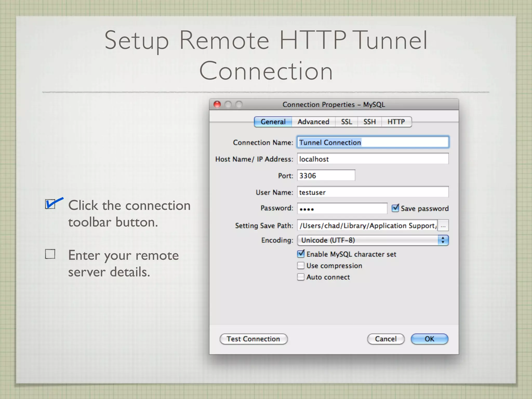The height and width of the screenshot is (399, 532).
Task: Click the Host Name/IP Address field
Action: tap(373, 159)
